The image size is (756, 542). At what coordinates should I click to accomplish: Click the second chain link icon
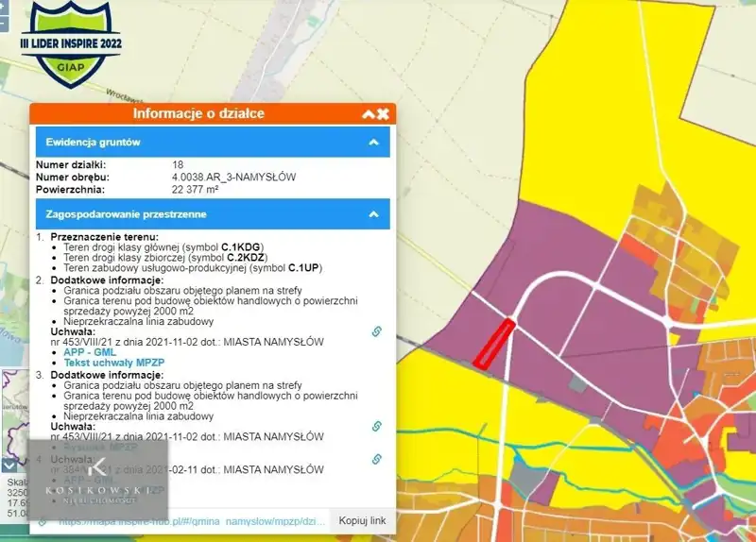coord(376,426)
